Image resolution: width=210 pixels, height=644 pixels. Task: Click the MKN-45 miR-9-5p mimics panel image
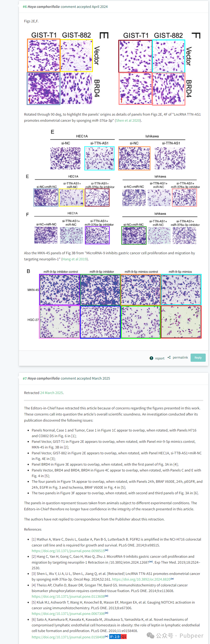click(x=181, y=290)
